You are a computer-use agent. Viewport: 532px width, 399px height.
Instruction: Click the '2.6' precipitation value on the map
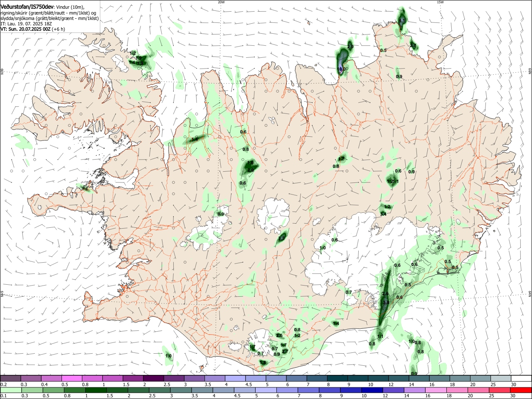(385, 294)
